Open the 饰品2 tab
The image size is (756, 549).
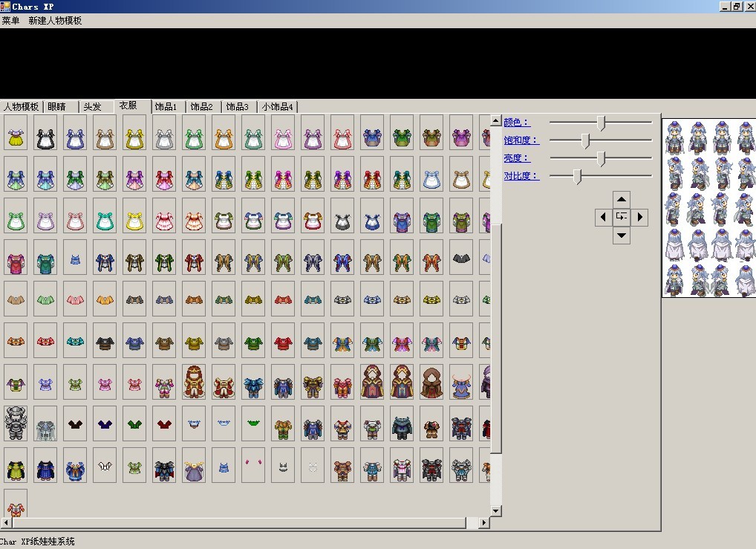pos(204,107)
